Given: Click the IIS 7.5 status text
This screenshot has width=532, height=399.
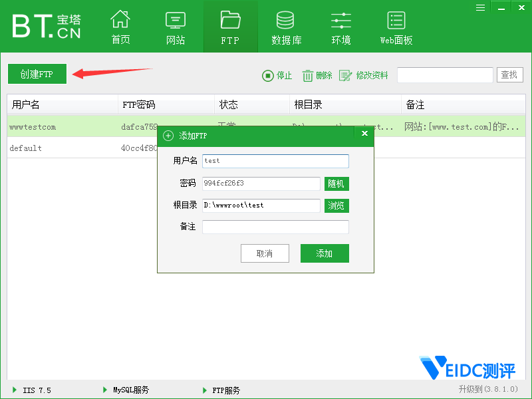Looking at the screenshot, I should pos(37,390).
